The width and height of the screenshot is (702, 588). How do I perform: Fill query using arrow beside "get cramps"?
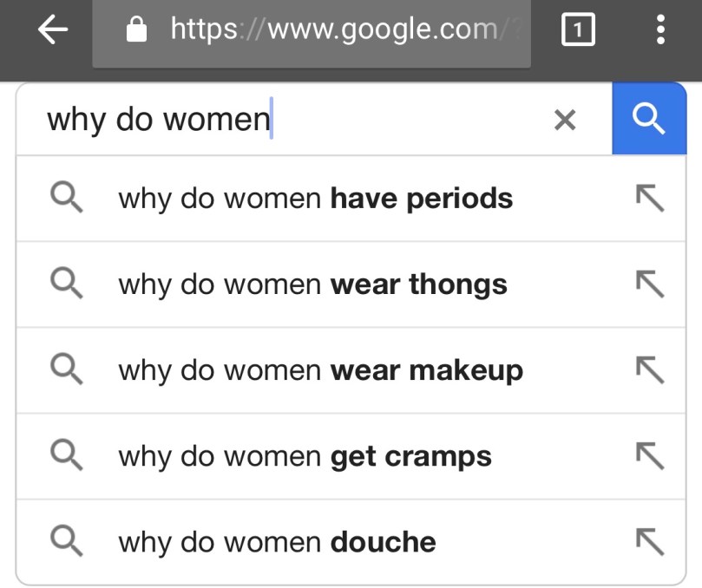(649, 456)
